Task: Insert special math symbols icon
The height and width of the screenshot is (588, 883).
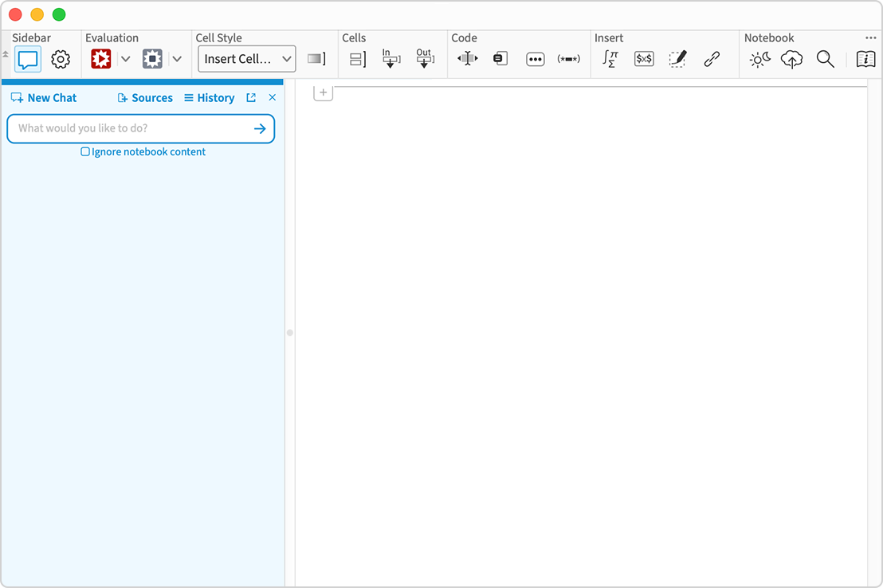Action: point(610,59)
